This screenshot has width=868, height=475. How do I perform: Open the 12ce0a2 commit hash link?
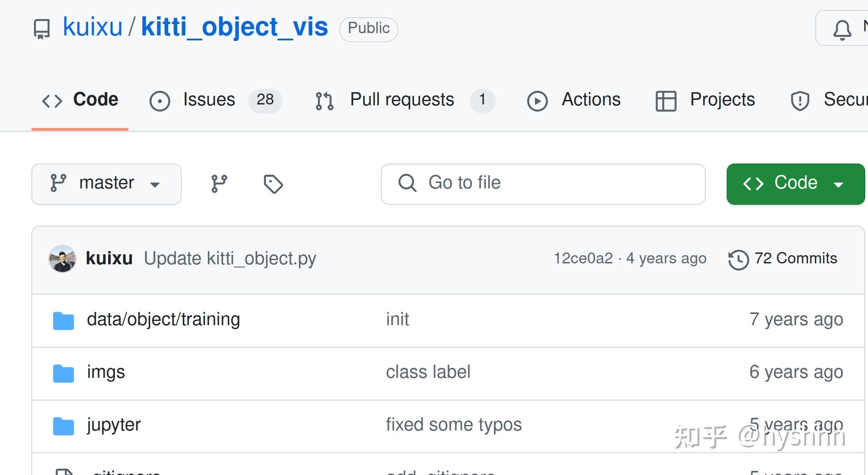click(583, 258)
